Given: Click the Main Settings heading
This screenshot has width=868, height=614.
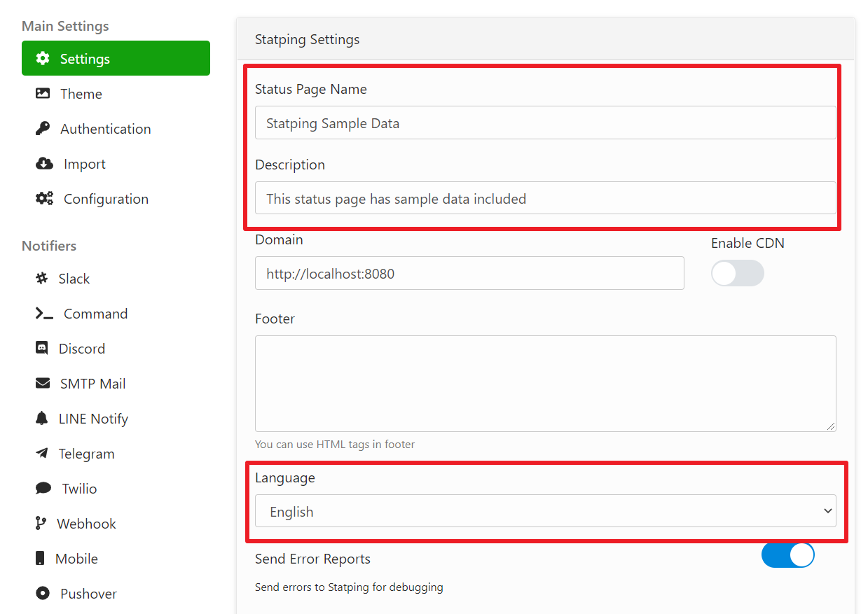Looking at the screenshot, I should [x=65, y=26].
